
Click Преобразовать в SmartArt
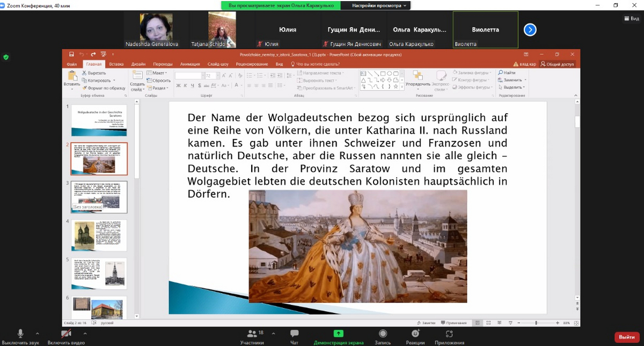pos(326,88)
